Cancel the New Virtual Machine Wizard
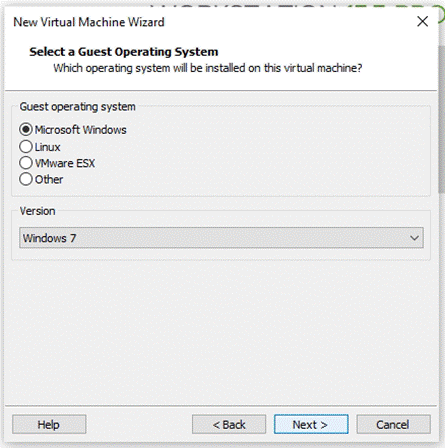 [x=393, y=424]
